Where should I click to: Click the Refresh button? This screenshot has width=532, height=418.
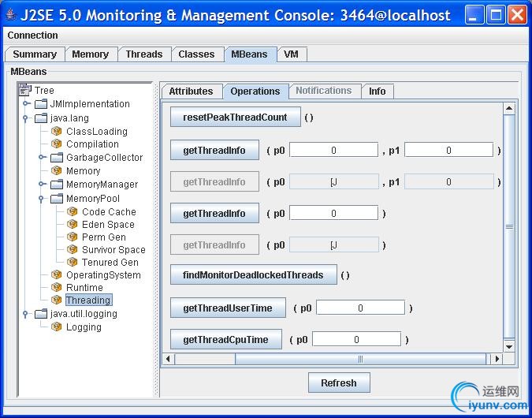tap(339, 383)
